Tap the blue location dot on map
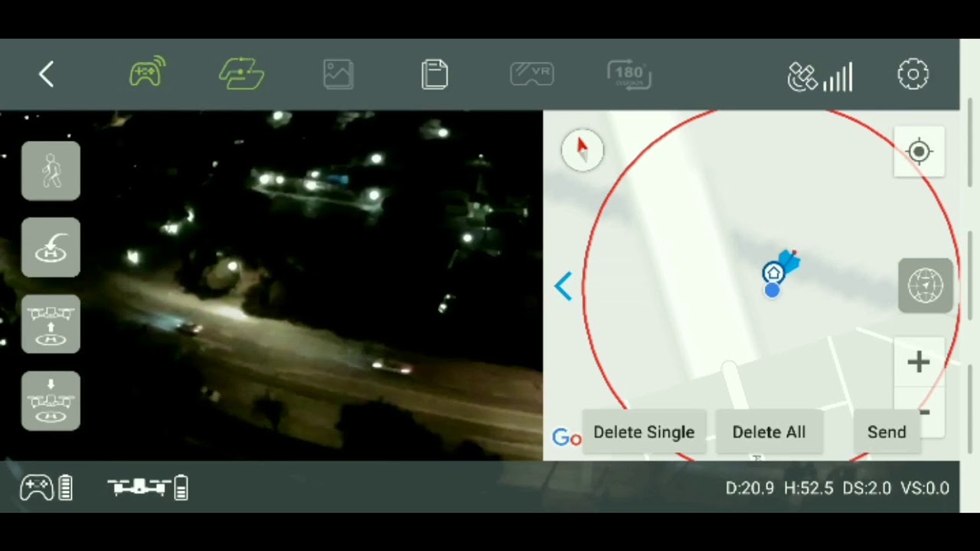Screen dimensions: 980x551 coord(772,290)
